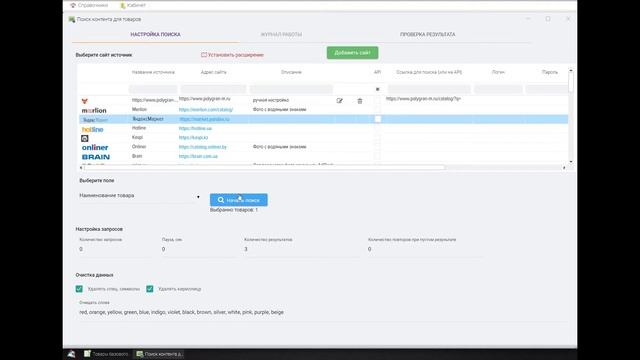Click the edit icon in polygran row
This screenshot has width=640, height=360.
coord(340,101)
